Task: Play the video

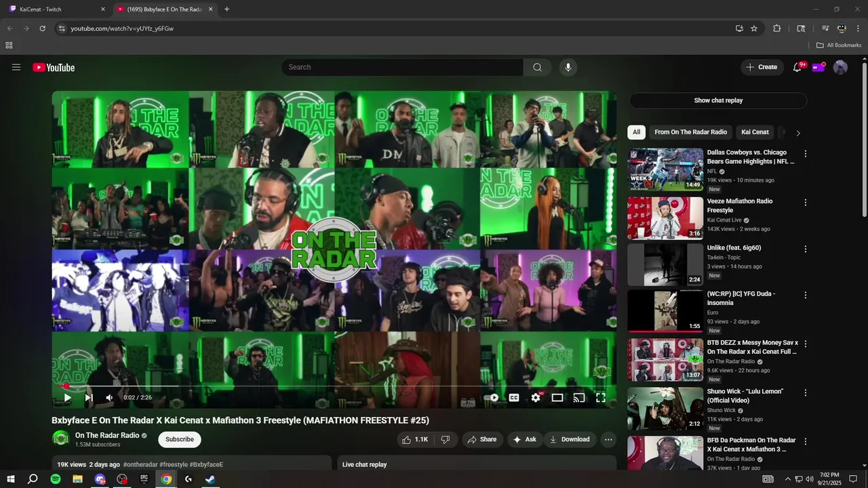Action: pyautogui.click(x=67, y=398)
